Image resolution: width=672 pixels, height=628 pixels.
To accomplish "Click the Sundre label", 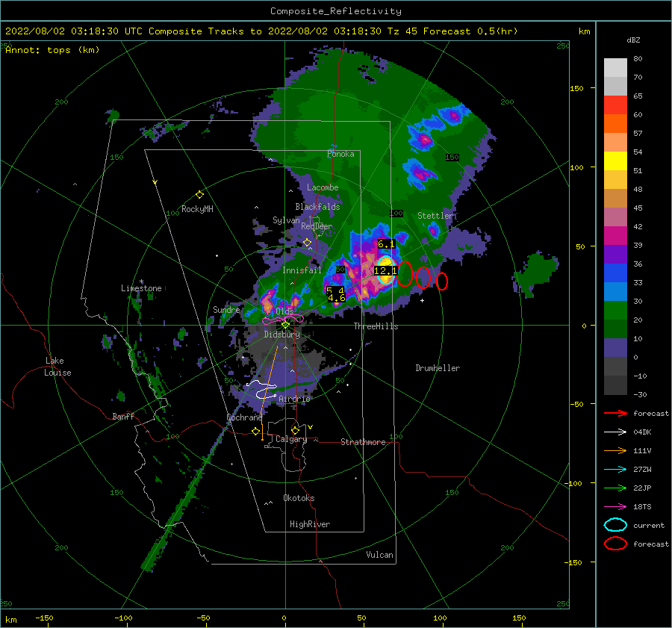I will (x=226, y=309).
